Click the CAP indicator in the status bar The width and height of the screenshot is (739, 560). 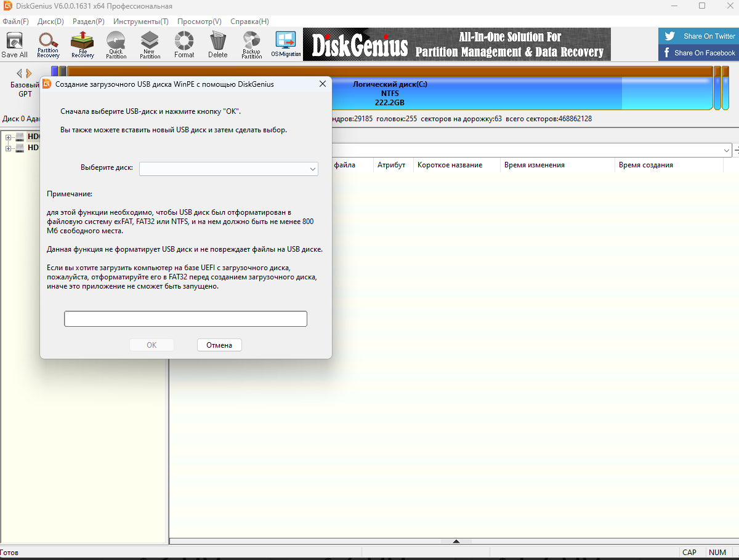pos(690,552)
